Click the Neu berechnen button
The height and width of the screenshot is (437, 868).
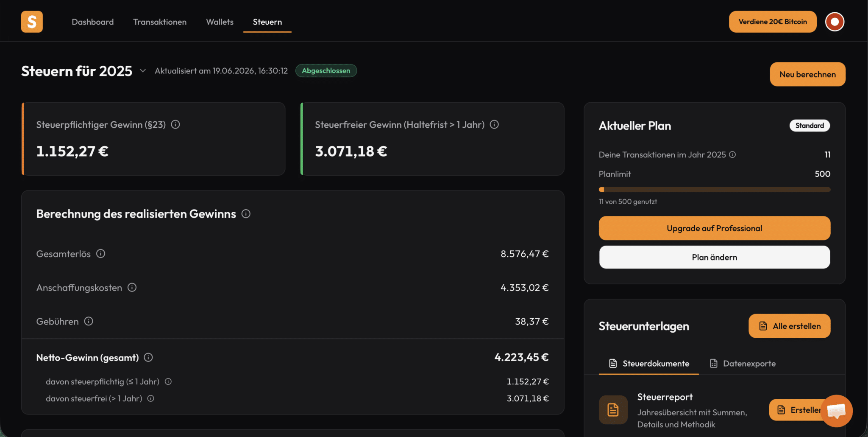point(807,74)
